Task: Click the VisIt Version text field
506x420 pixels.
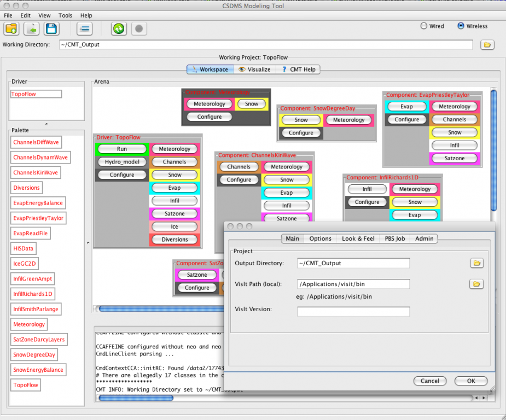Action: click(x=353, y=311)
